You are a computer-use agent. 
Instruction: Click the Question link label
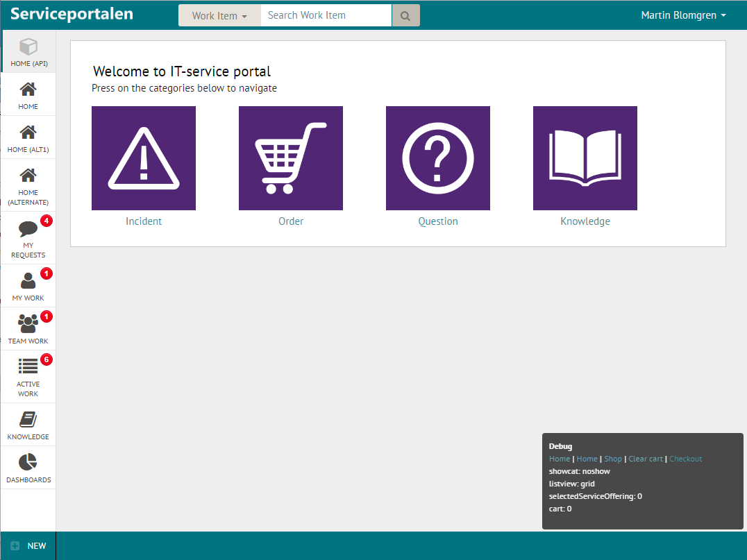click(438, 221)
